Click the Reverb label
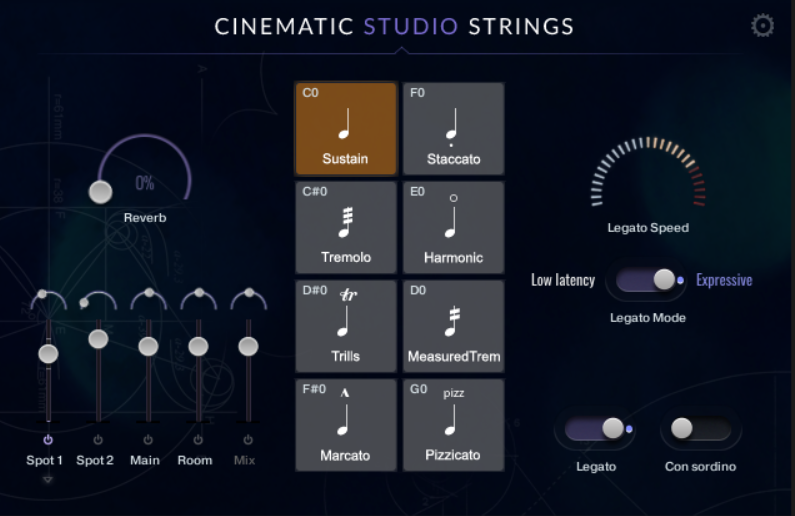 [145, 217]
